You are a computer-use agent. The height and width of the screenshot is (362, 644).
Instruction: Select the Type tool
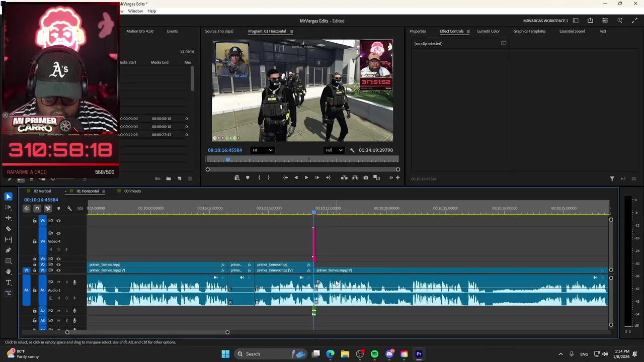click(8, 283)
